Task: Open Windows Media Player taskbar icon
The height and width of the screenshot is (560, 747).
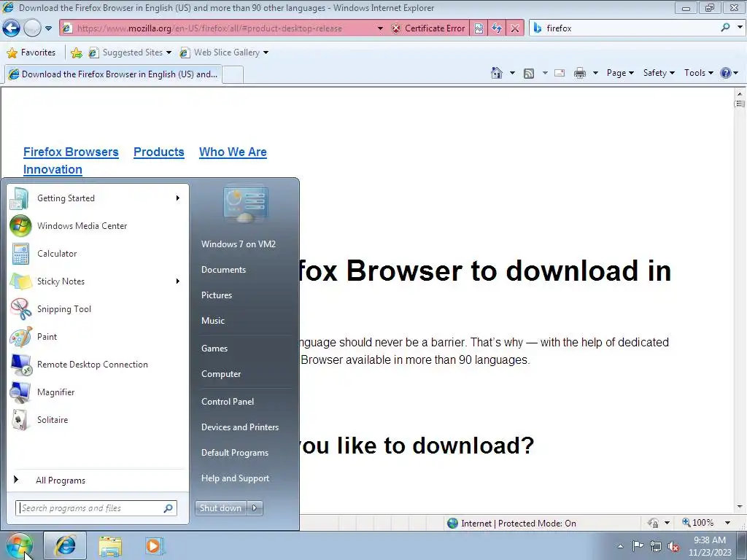Action: click(x=155, y=546)
